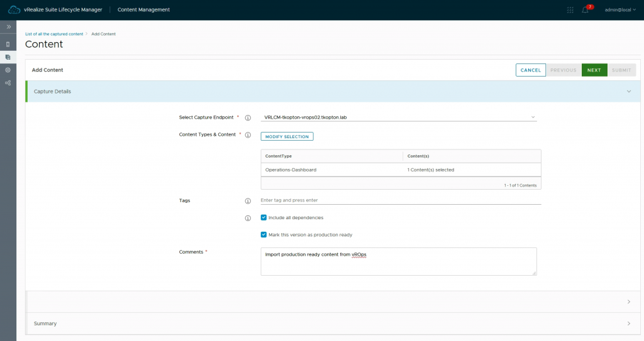Click vRealize Suite Lifecycle Manager title
This screenshot has height=341, width=644.
[63, 9]
